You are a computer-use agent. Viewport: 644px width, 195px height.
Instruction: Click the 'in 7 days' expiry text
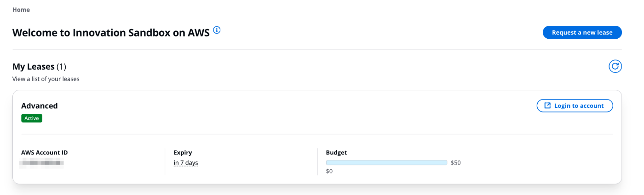click(x=186, y=163)
